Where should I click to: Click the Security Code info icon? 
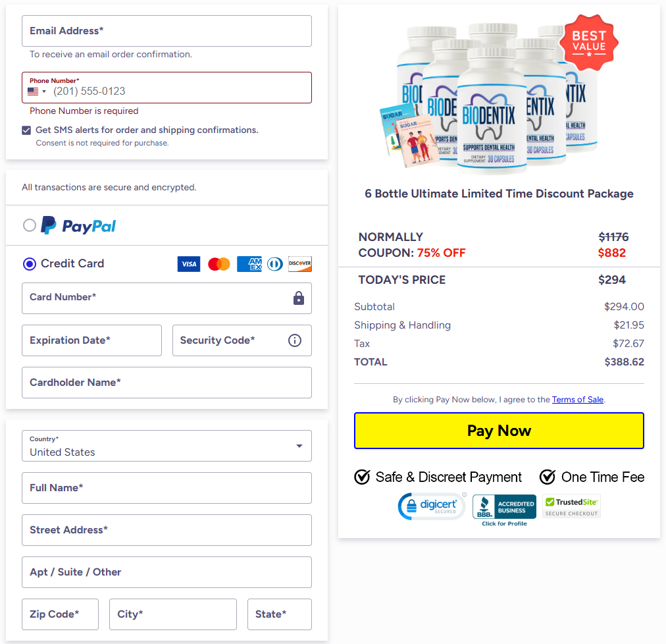pyautogui.click(x=295, y=340)
